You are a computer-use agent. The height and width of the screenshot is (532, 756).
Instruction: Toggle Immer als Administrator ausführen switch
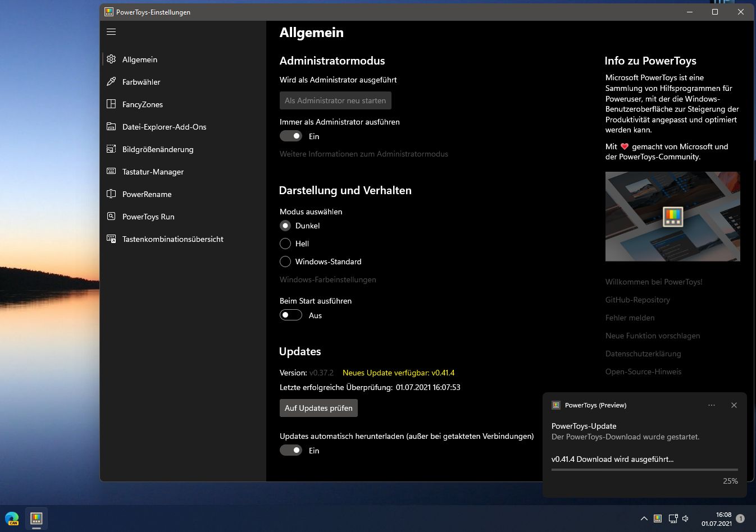[x=291, y=136]
